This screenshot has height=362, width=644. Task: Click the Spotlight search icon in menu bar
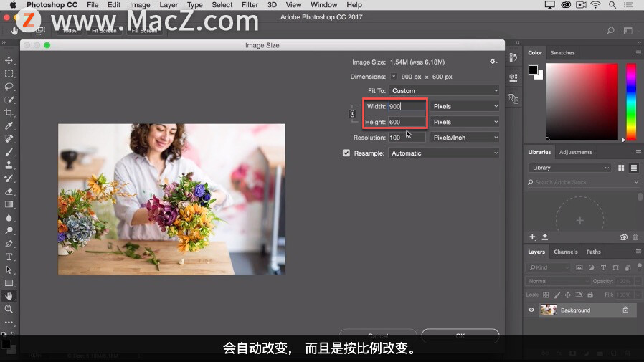[x=612, y=5]
